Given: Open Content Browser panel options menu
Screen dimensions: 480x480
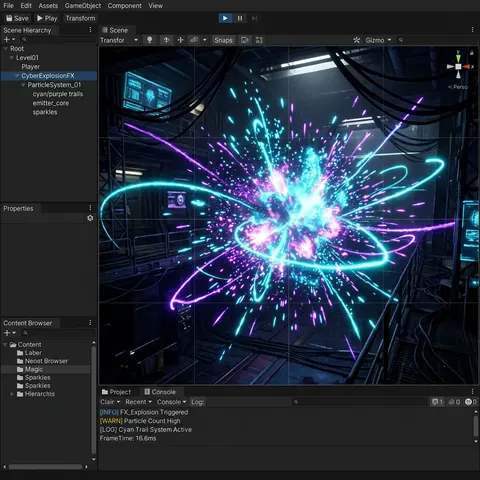Looking at the screenshot, I should (90, 323).
